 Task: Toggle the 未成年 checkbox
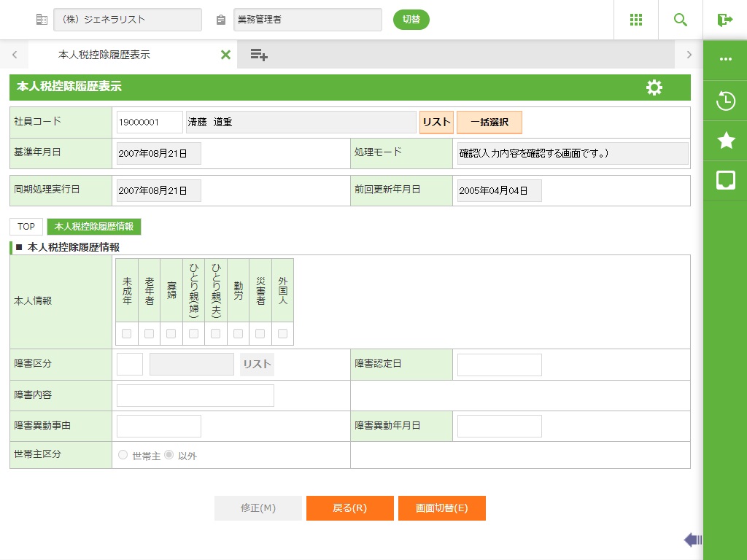pyautogui.click(x=127, y=334)
